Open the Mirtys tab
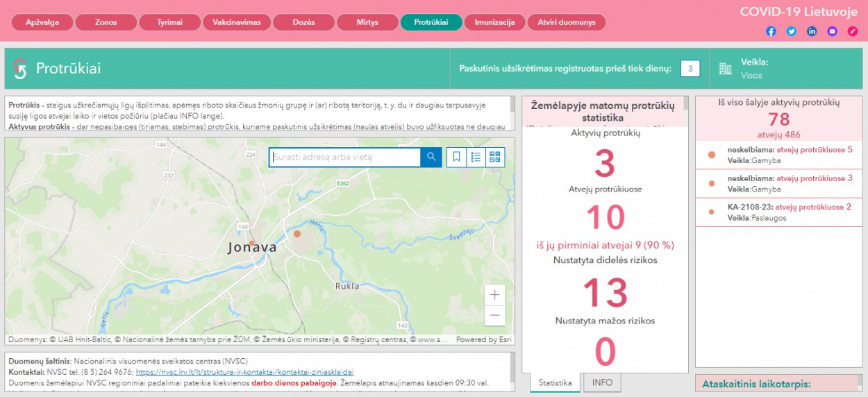Image resolution: width=868 pixels, height=397 pixels. pos(367,22)
